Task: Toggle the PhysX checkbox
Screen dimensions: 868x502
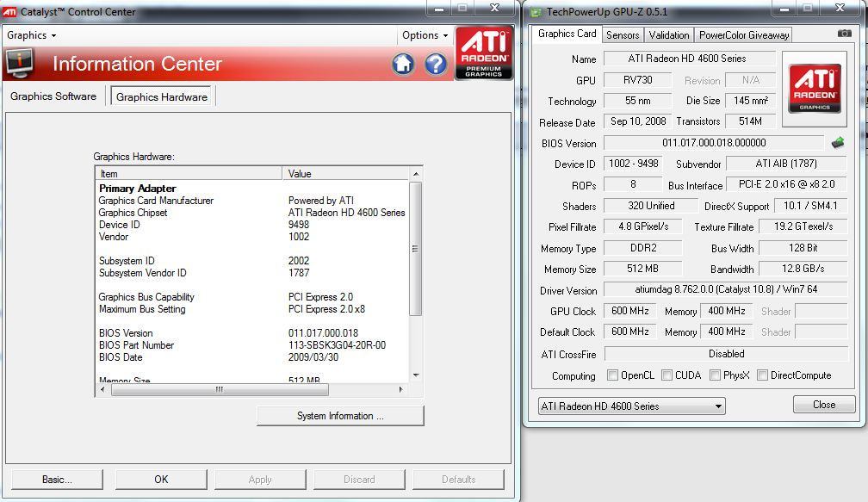Action: point(715,375)
